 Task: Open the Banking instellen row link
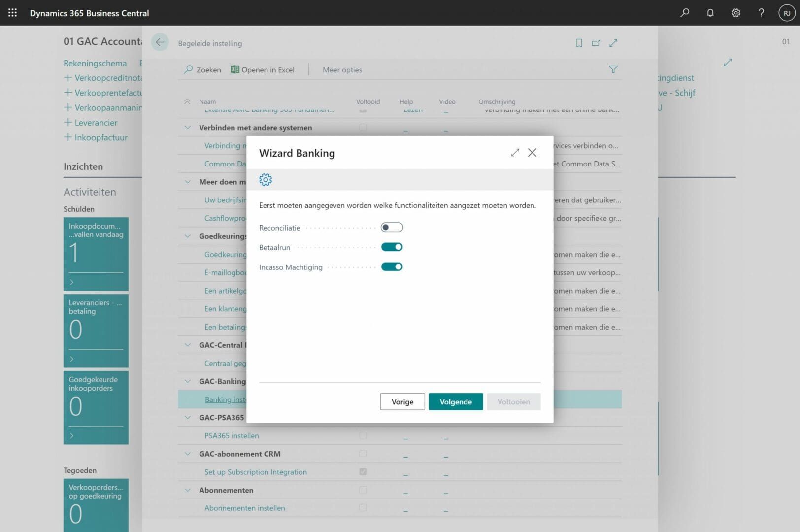click(x=225, y=399)
